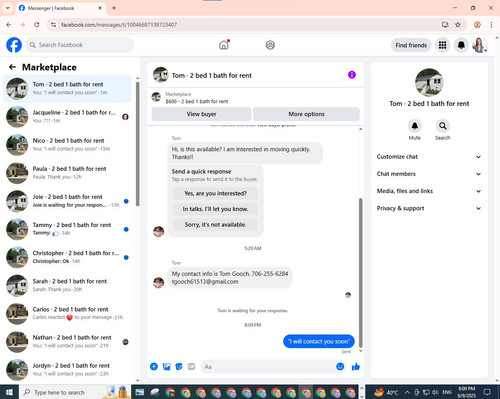The width and height of the screenshot is (500, 399).
Task: Open Nico conversation in list
Action: click(x=68, y=145)
